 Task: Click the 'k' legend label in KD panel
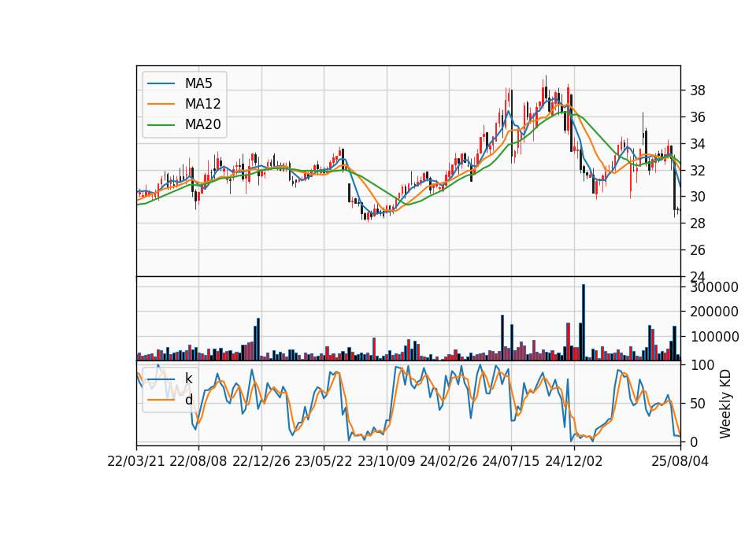point(188,379)
